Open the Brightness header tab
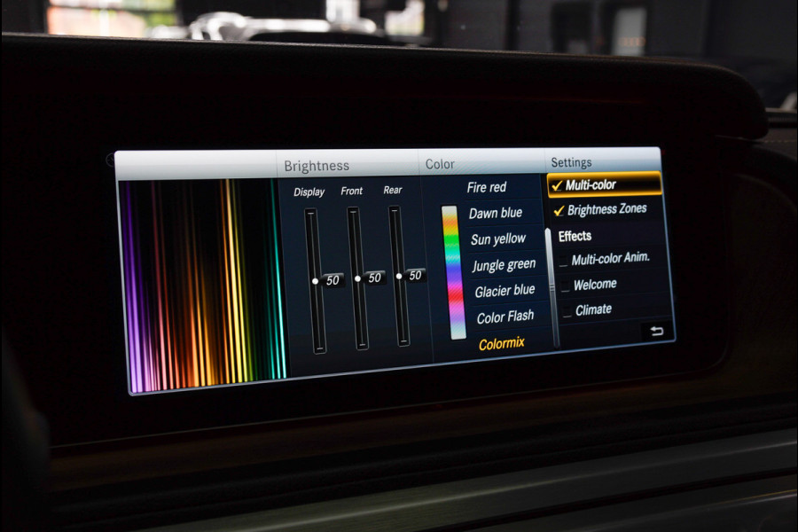Image resolution: width=798 pixels, height=532 pixels. click(x=317, y=166)
